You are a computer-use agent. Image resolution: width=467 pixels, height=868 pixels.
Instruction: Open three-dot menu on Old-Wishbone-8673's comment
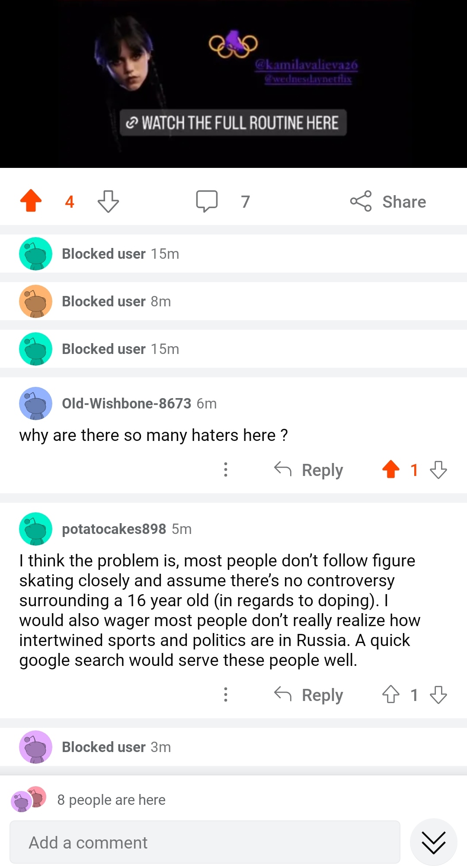(x=226, y=469)
